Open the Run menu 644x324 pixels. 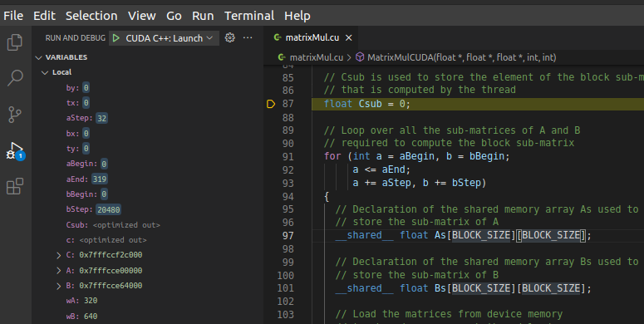point(203,16)
